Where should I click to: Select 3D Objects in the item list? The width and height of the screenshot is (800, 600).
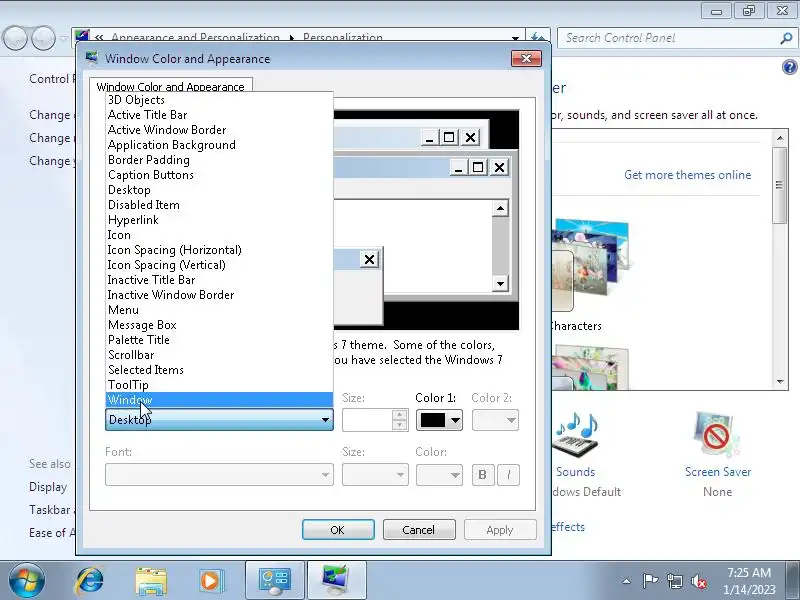(219, 100)
